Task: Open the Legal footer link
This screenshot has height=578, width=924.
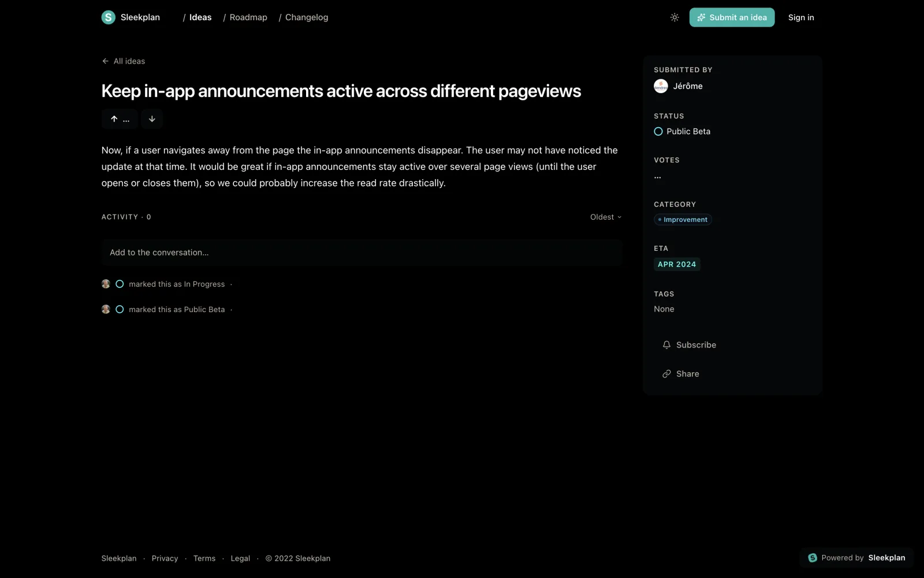Action: [x=240, y=558]
